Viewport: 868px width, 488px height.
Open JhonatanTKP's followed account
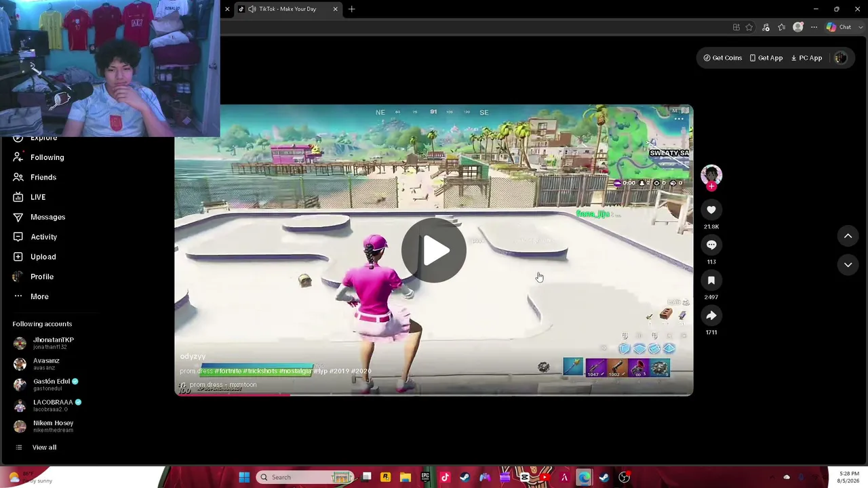(x=43, y=343)
